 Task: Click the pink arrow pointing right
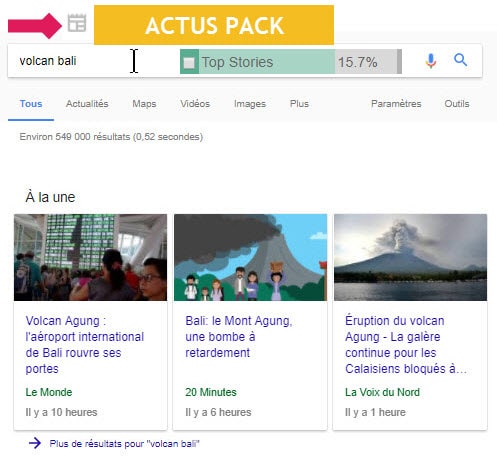35,26
